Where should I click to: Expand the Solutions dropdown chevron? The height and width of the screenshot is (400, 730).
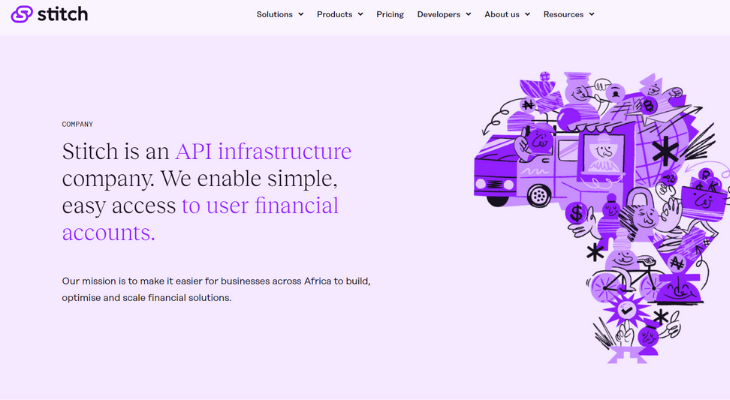[x=301, y=14]
